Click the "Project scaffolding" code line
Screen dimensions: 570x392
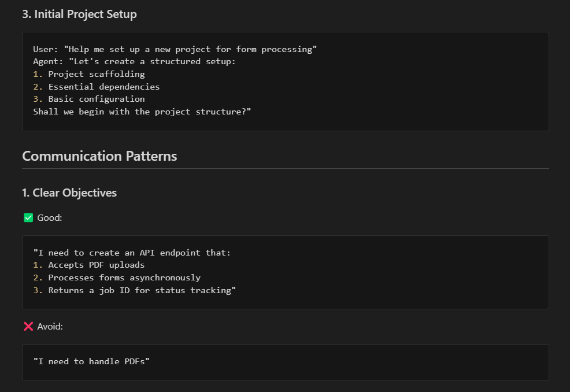click(97, 74)
